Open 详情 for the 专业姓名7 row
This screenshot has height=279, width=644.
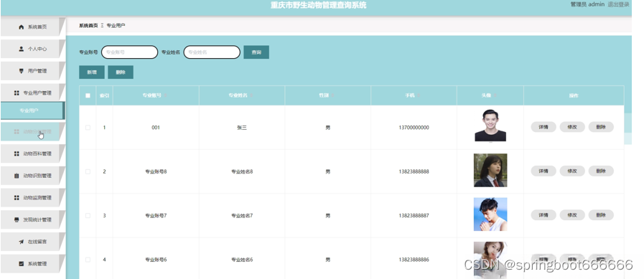point(543,215)
